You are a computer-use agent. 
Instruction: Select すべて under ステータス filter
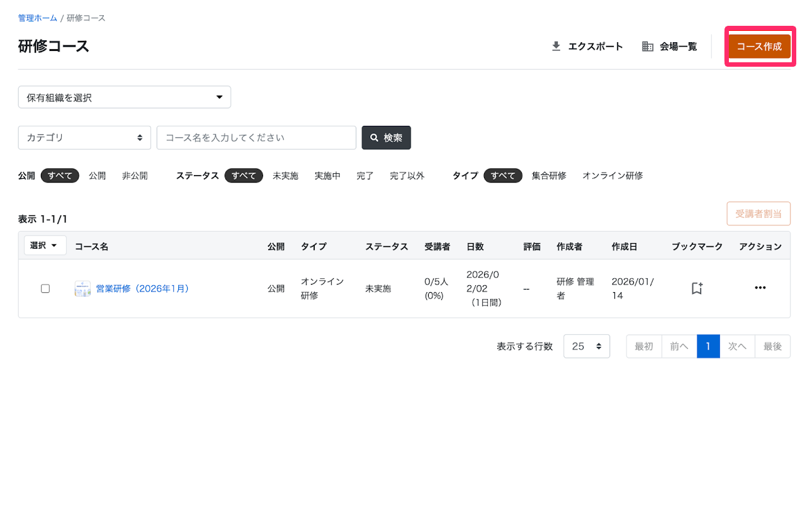click(x=244, y=176)
